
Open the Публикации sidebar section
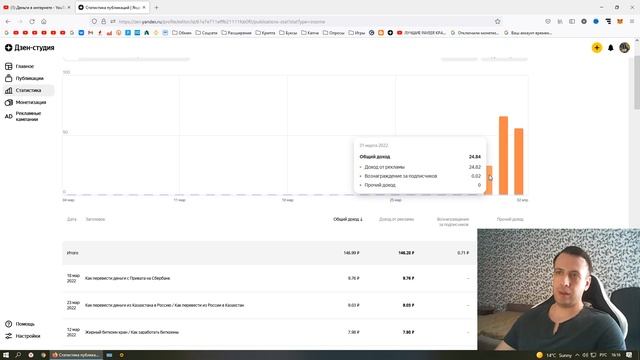[29, 78]
